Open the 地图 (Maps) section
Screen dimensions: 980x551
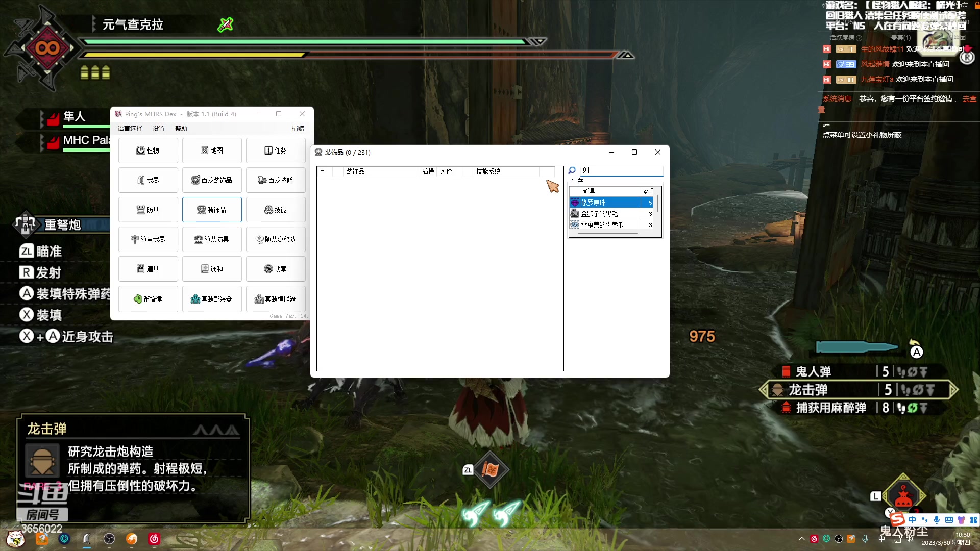coord(212,151)
